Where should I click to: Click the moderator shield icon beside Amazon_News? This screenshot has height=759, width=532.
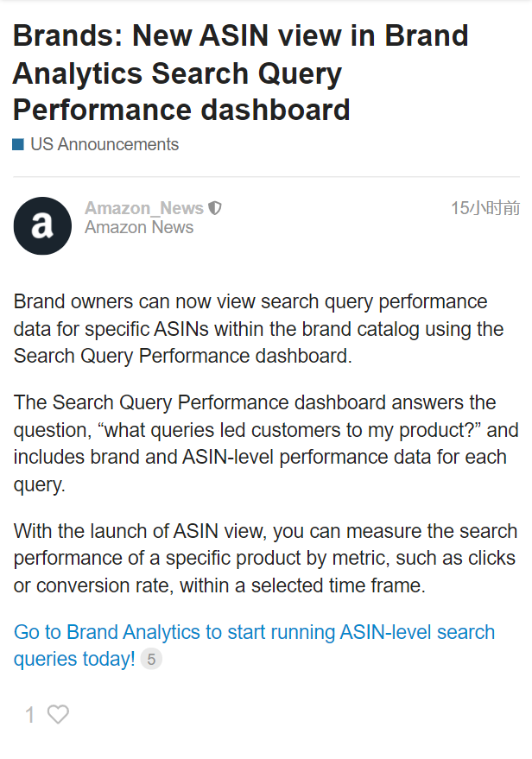(214, 208)
